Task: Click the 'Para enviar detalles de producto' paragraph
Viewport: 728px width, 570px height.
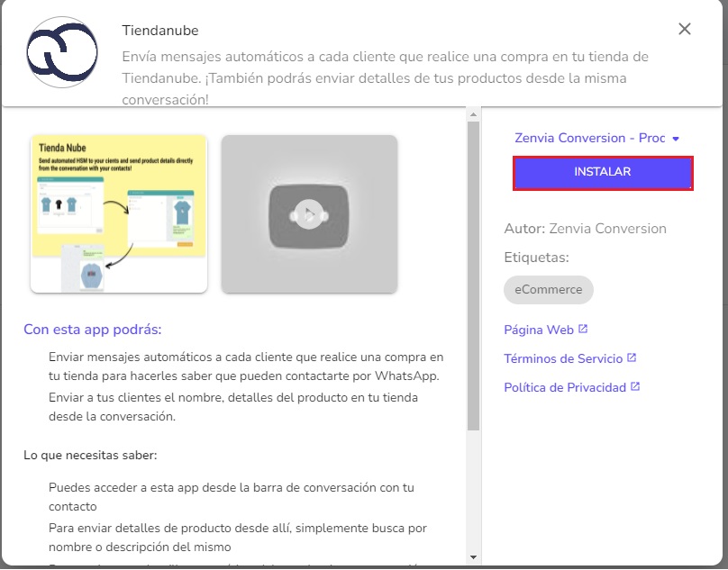Action: 238,538
